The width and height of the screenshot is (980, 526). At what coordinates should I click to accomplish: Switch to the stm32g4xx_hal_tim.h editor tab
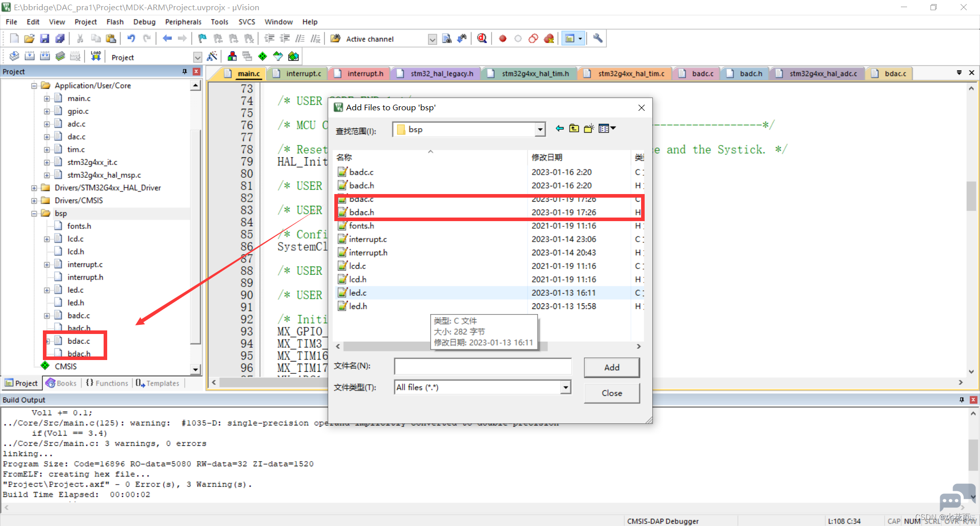pyautogui.click(x=529, y=74)
